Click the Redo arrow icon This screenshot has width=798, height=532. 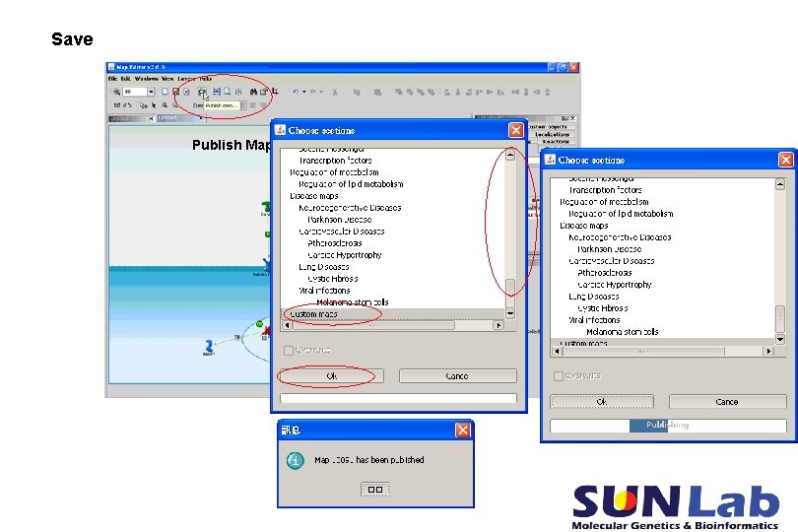click(313, 92)
